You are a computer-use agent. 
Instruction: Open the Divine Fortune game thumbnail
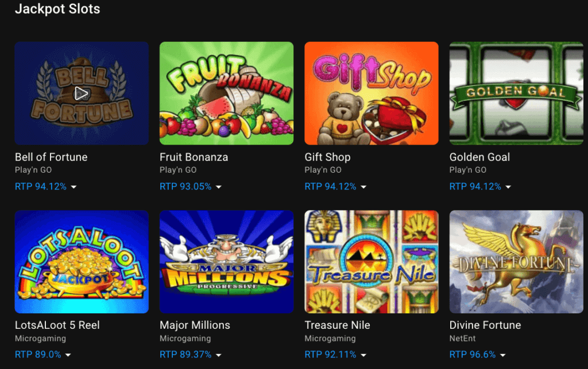[x=516, y=261]
